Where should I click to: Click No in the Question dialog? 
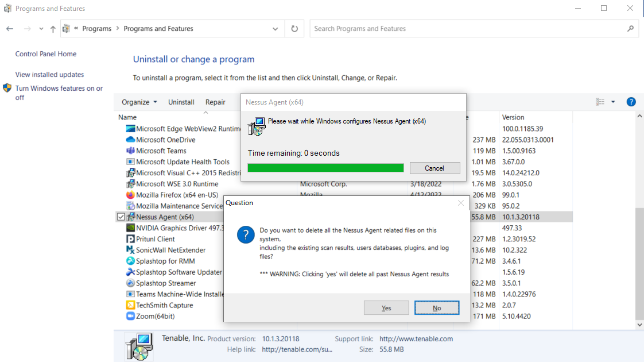coord(437,308)
